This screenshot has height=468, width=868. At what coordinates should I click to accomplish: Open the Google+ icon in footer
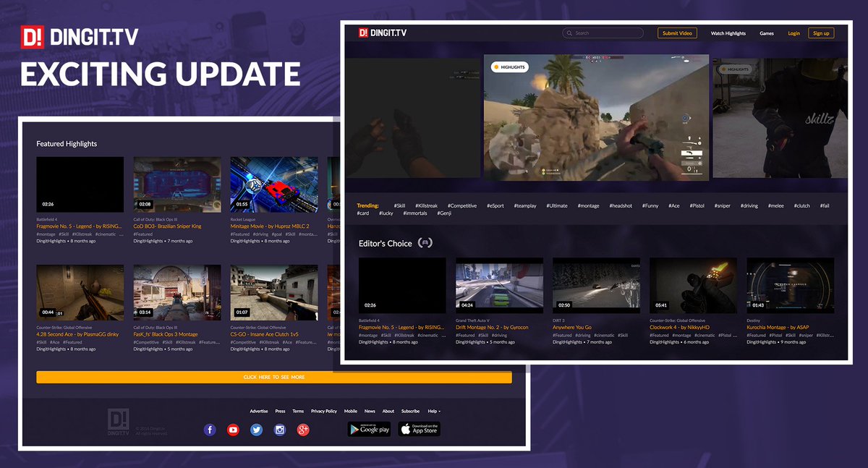303,430
